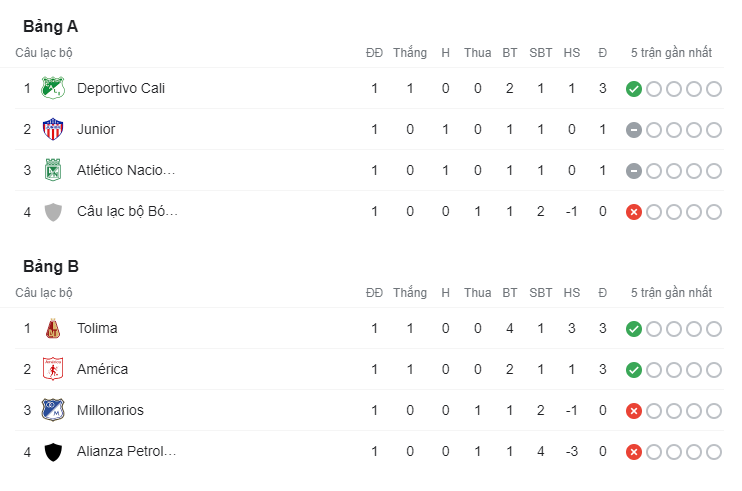
Task: Click the Bảng A group heading
Action: coord(51,26)
